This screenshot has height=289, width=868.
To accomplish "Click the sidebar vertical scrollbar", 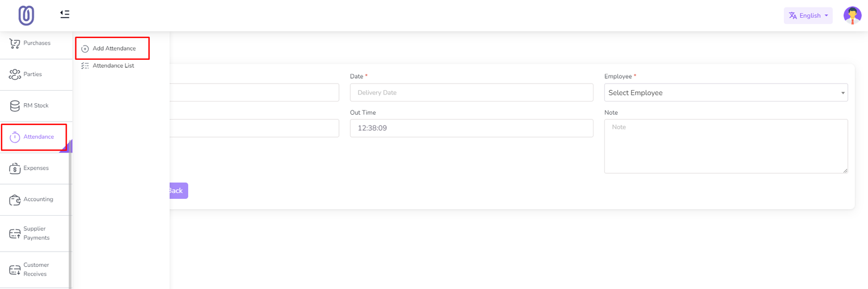I will tap(70, 217).
